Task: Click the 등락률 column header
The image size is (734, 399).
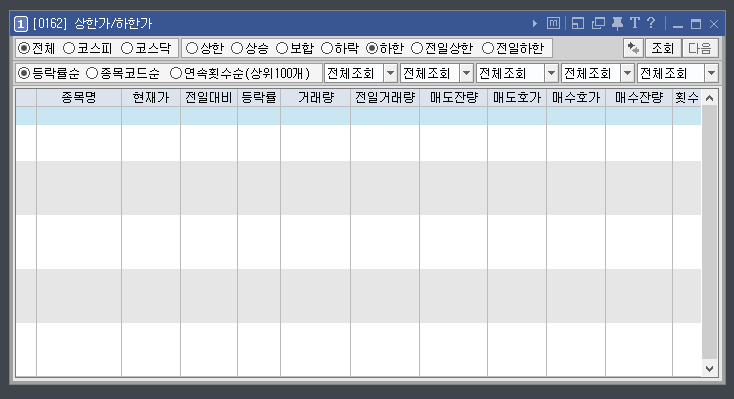Action: tap(259, 97)
